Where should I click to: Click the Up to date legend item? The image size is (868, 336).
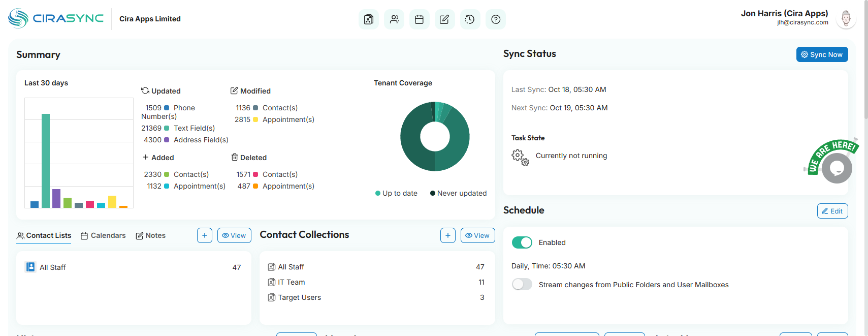396,193
